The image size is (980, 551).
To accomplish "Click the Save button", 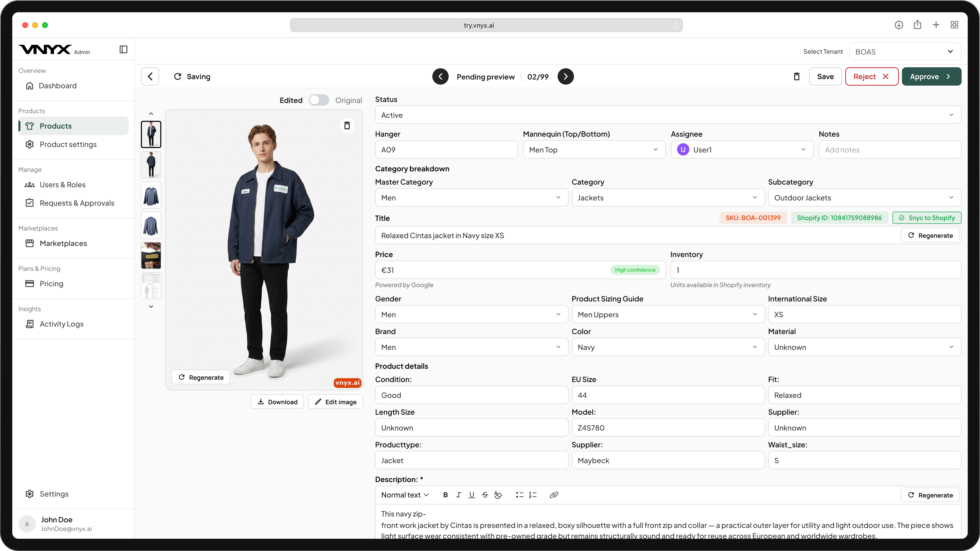I will 825,76.
